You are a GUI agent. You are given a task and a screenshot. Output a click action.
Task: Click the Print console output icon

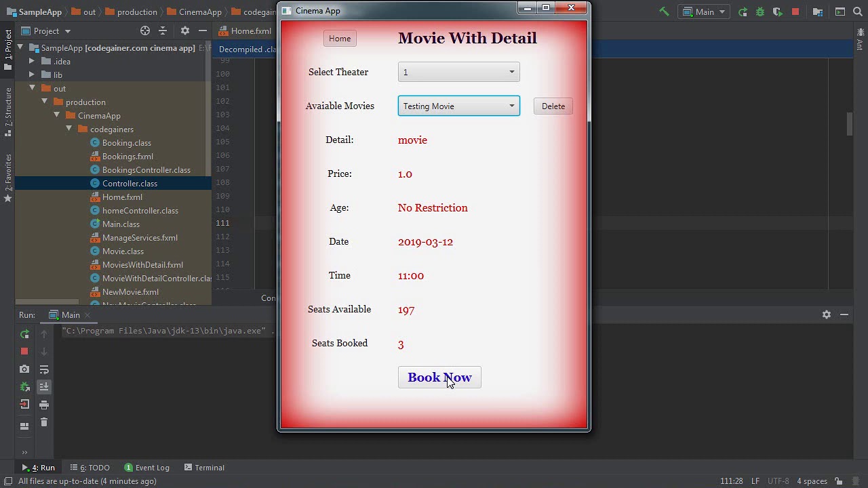pyautogui.click(x=44, y=405)
